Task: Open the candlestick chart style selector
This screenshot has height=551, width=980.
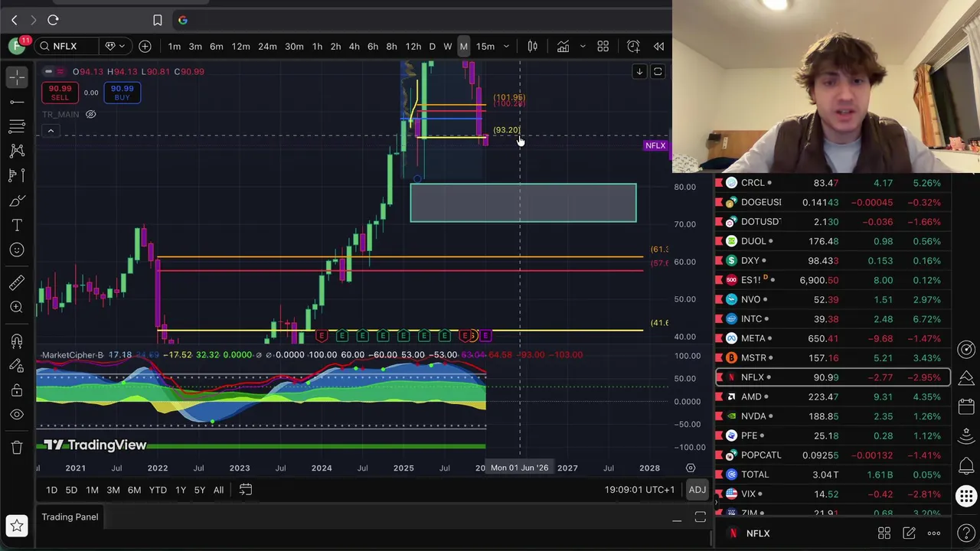Action: [532, 47]
